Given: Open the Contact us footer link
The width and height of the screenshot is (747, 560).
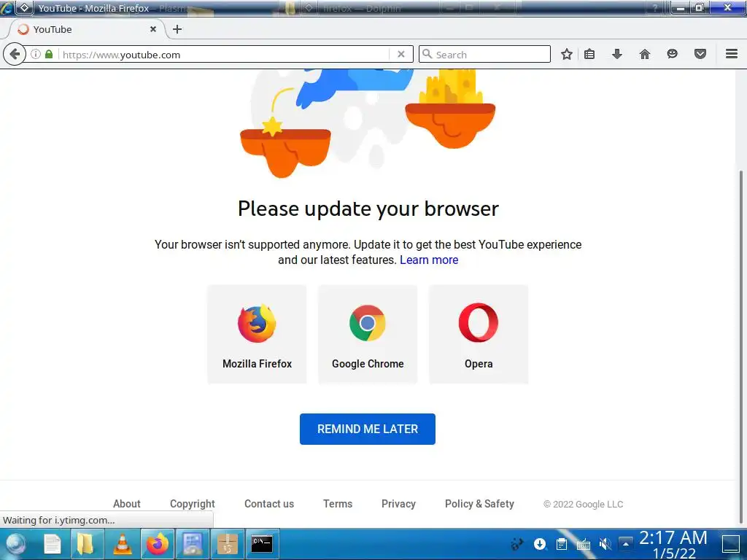Looking at the screenshot, I should (x=269, y=504).
